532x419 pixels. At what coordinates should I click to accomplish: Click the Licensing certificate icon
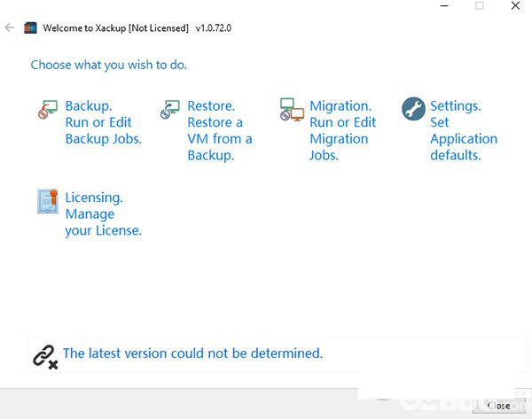pos(48,201)
